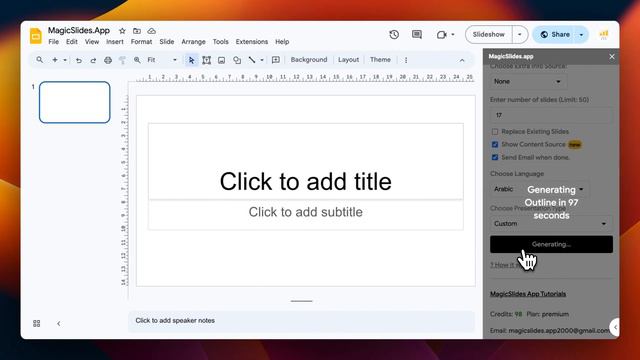Click the number of slides field
The width and height of the screenshot is (640, 360).
point(551,115)
